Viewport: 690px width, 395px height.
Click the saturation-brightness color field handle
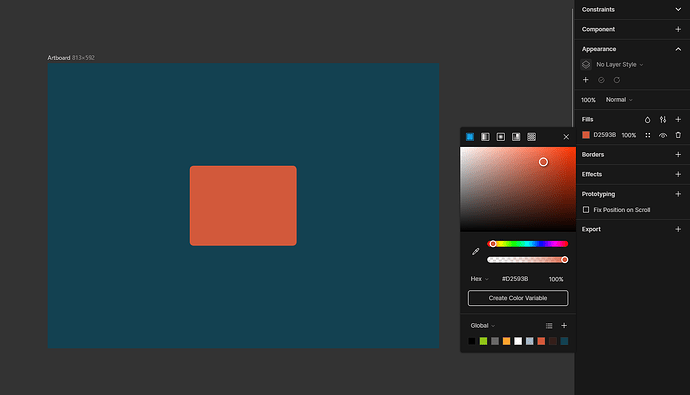click(543, 162)
